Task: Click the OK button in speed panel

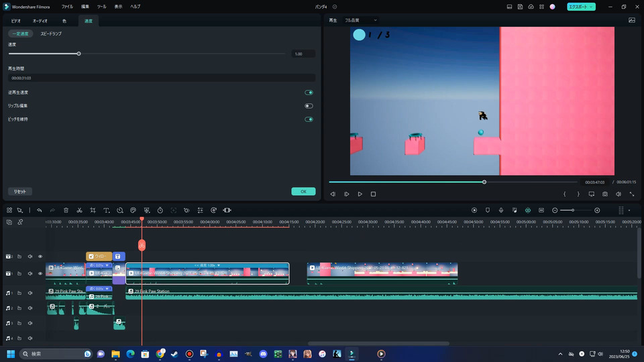Action: [303, 191]
